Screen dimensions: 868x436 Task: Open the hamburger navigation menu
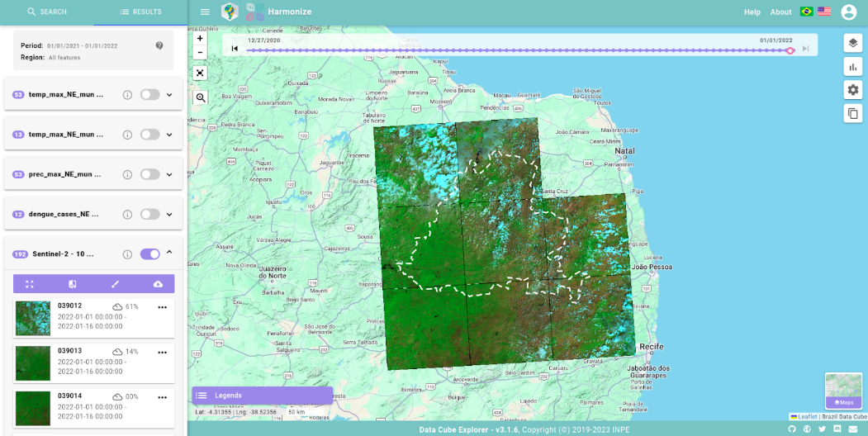pyautogui.click(x=205, y=12)
